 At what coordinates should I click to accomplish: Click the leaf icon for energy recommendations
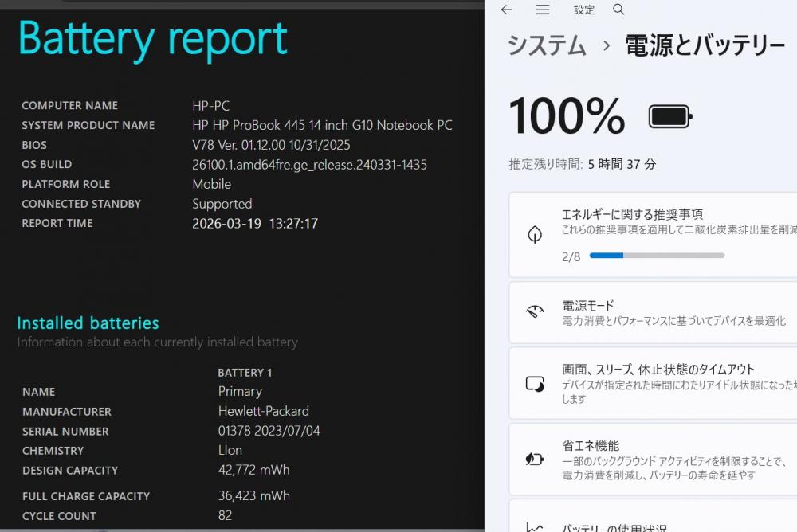click(x=535, y=235)
